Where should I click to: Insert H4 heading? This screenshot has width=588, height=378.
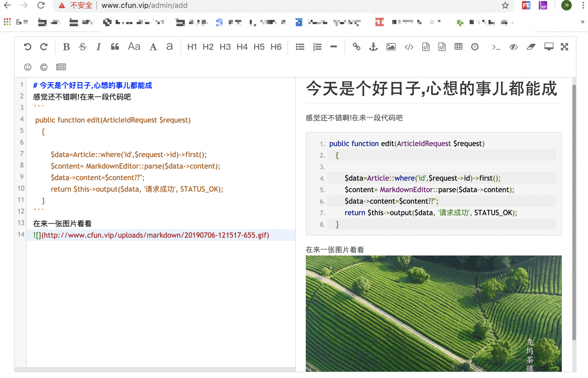pyautogui.click(x=242, y=47)
